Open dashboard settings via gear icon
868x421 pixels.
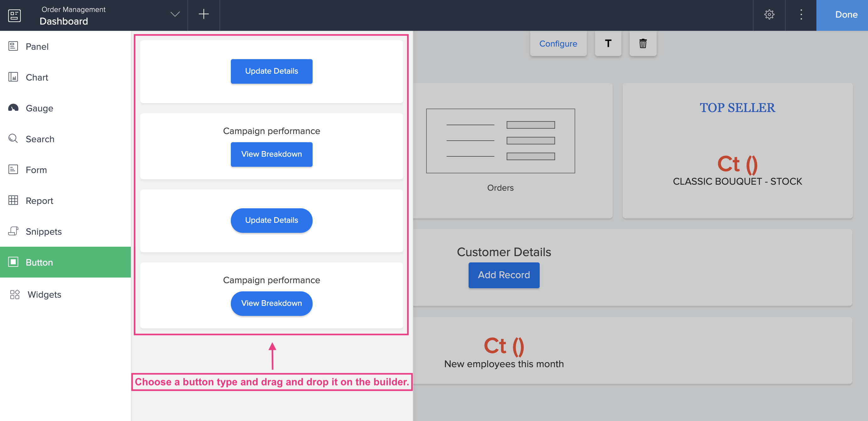coord(770,15)
